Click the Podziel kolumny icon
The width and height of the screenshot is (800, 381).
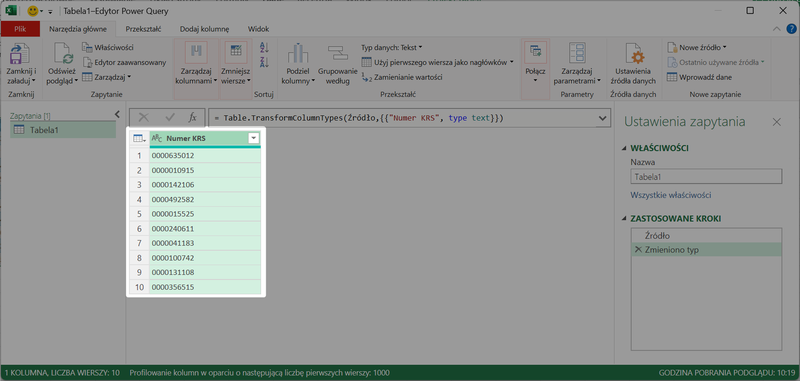click(x=298, y=54)
